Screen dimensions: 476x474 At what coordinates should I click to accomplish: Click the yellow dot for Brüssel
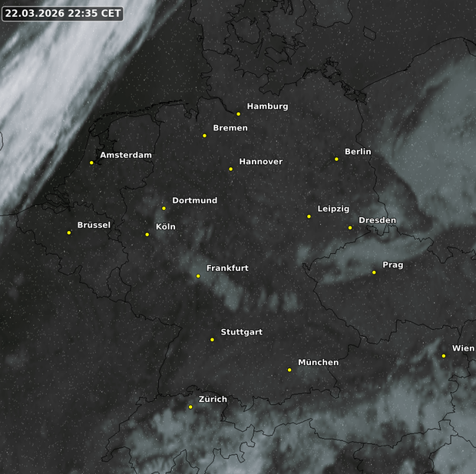[69, 232]
